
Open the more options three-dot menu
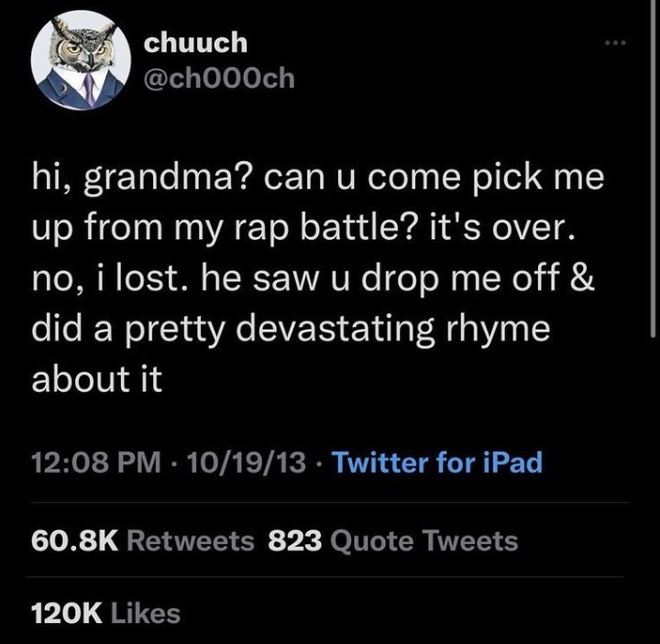click(x=615, y=43)
